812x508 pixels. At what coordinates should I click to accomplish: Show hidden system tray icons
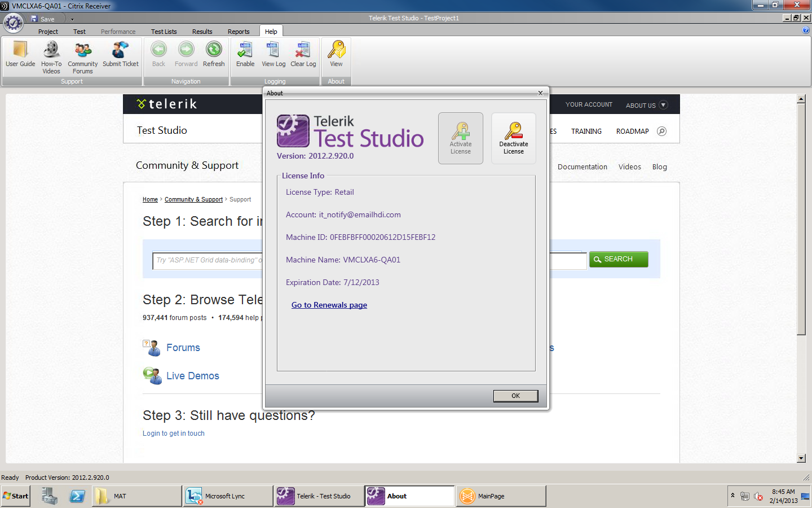coord(732,495)
